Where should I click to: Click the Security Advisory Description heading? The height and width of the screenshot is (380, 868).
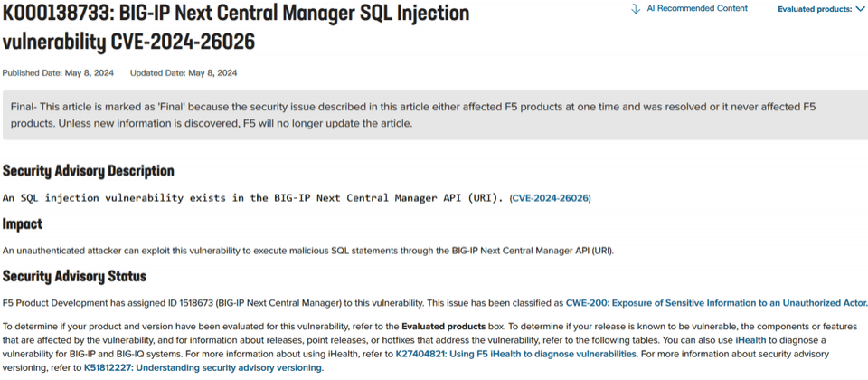tap(89, 171)
